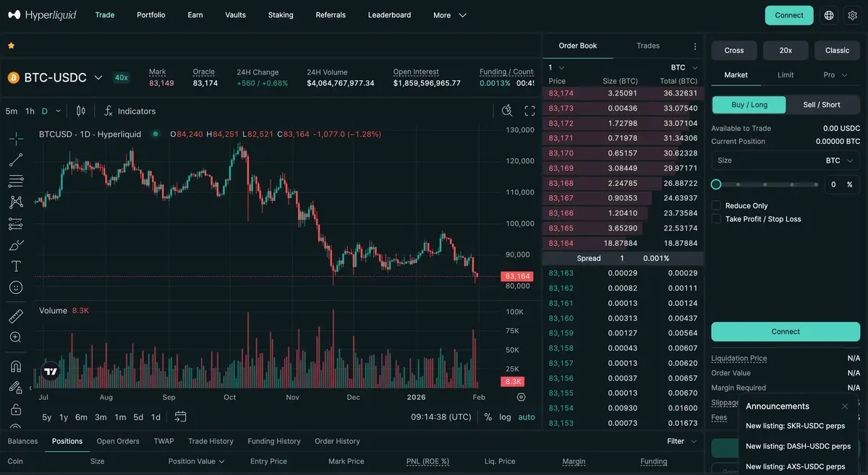Viewport: 868px width, 475px height.
Task: Open the ruler measure tool
Action: pyautogui.click(x=16, y=316)
